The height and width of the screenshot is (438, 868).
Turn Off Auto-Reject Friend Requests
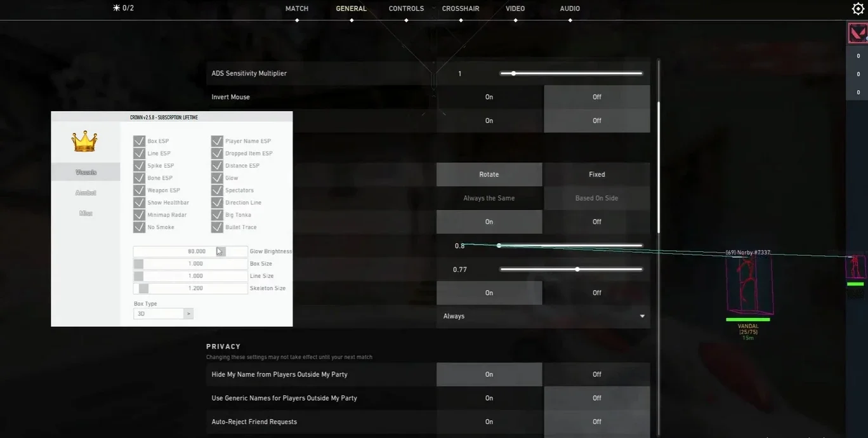pyautogui.click(x=597, y=421)
